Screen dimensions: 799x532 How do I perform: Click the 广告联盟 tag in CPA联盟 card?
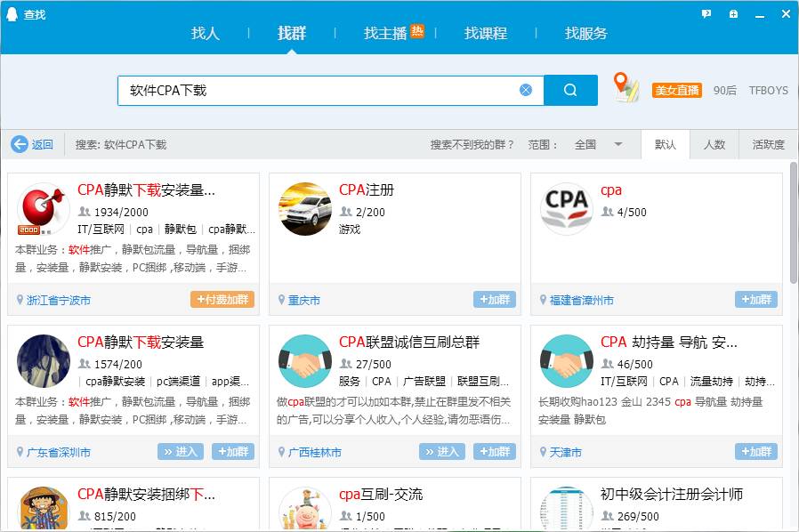coord(424,381)
